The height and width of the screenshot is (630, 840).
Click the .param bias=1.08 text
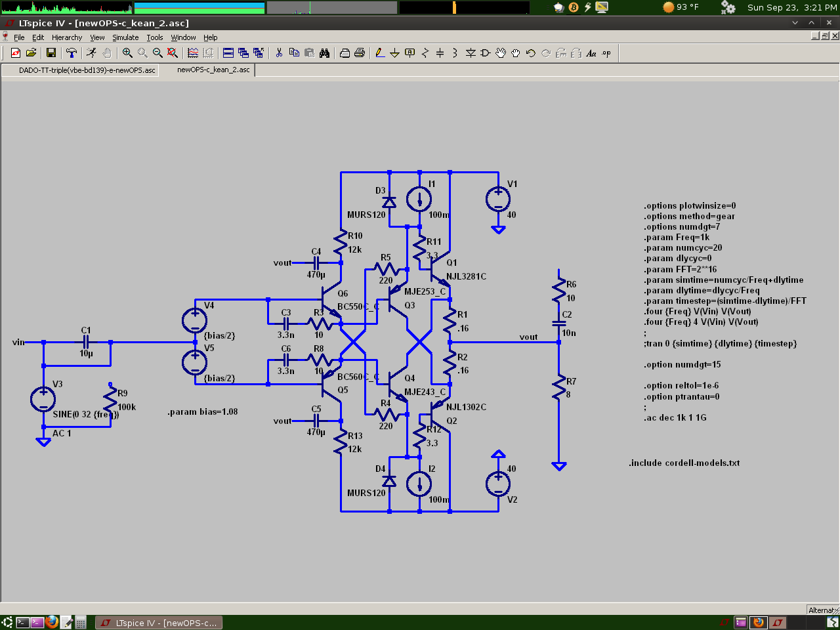[x=203, y=412]
